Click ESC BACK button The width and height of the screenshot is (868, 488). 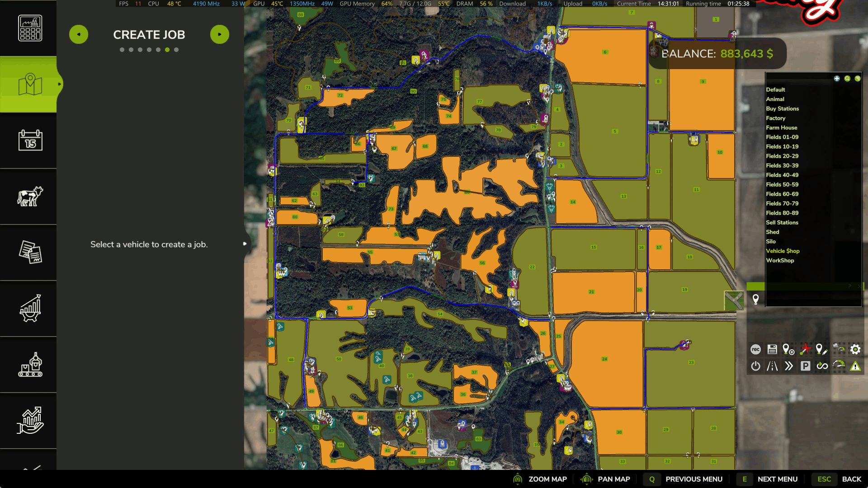pyautogui.click(x=837, y=479)
